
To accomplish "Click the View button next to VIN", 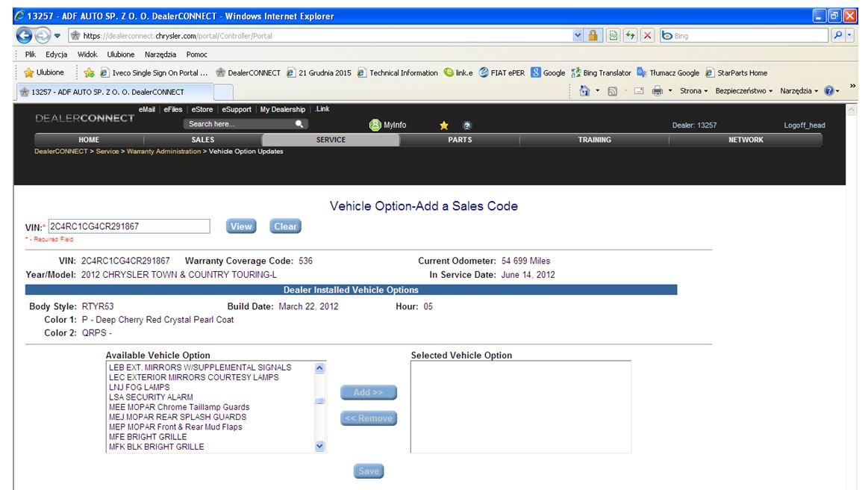I will 241,226.
